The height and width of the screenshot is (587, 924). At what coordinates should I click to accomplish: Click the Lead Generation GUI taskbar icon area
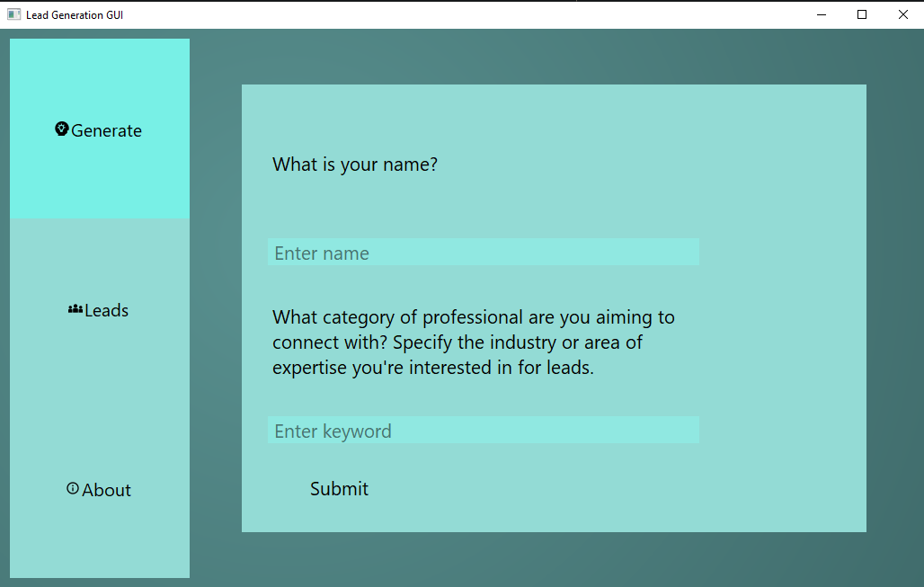[x=13, y=13]
